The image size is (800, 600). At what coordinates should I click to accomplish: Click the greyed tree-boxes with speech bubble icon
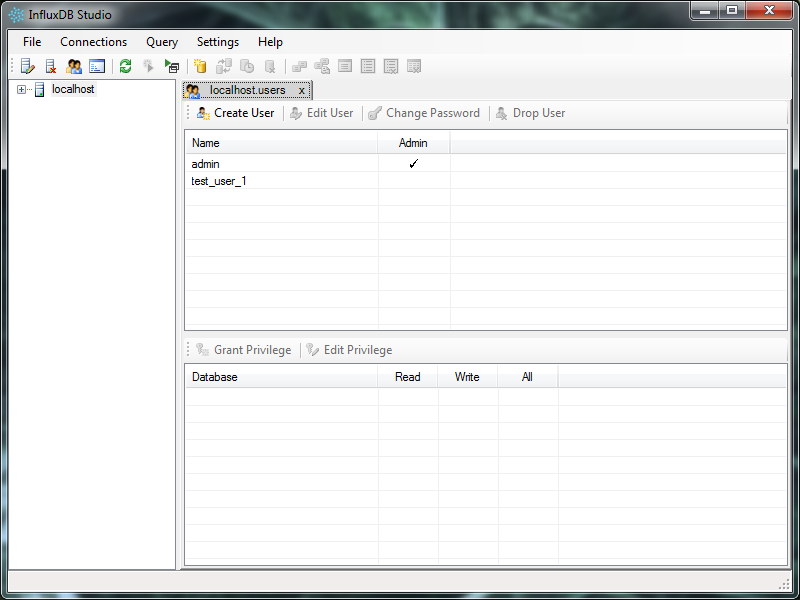322,66
